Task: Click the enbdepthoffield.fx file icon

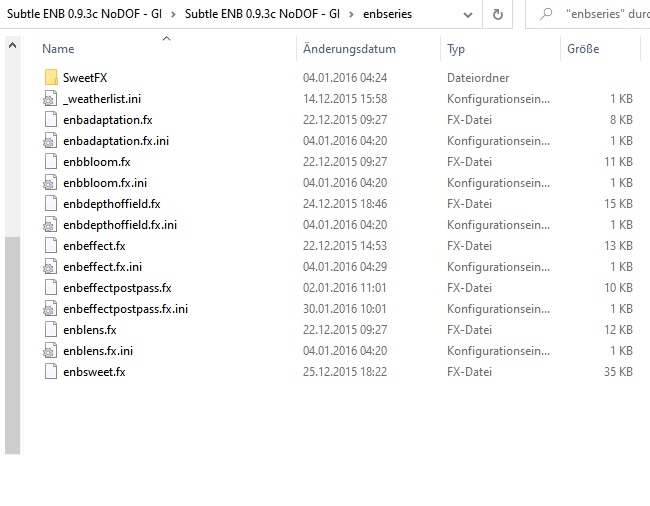Action: click(51, 204)
